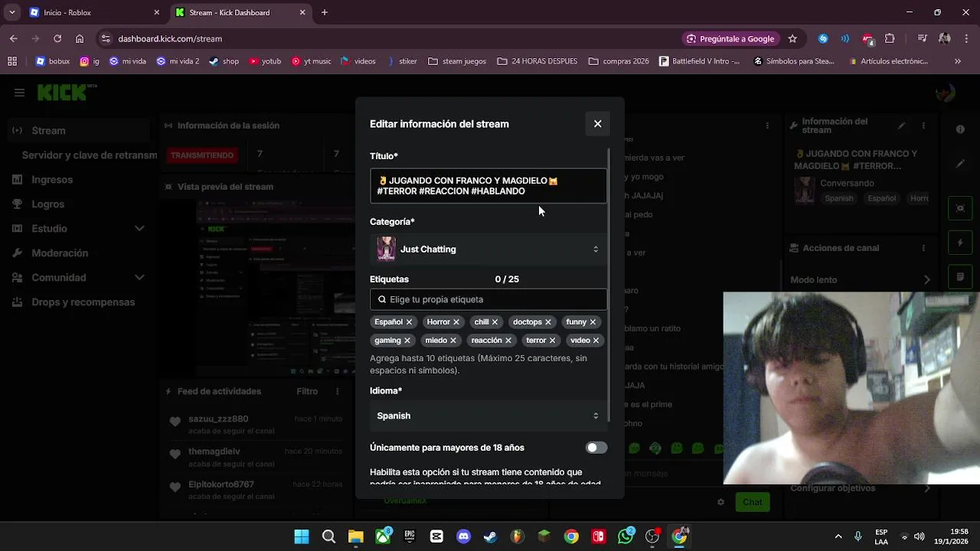Open chat panel three-dot menu
The image size is (980, 551).
click(x=768, y=126)
